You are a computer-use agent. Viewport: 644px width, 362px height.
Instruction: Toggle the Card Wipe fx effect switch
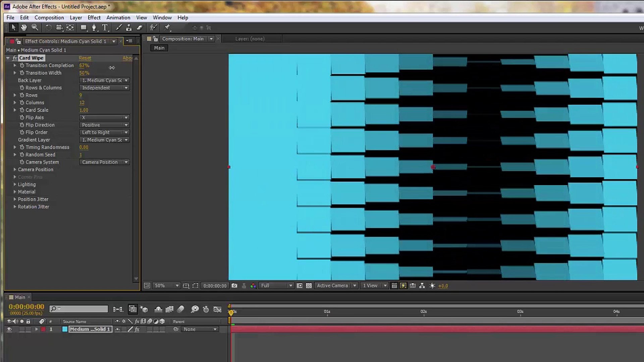point(15,58)
